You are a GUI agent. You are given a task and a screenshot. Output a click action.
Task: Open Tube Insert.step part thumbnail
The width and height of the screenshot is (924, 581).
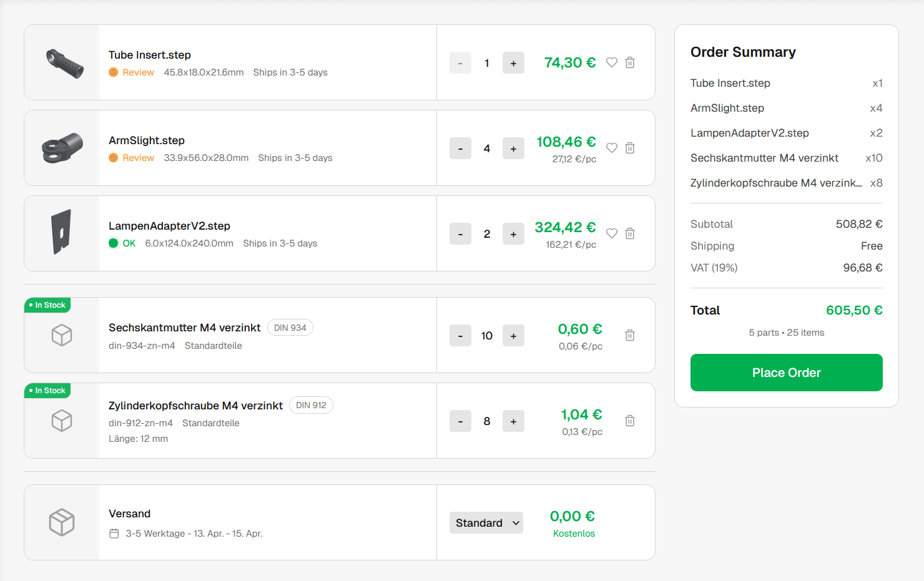[62, 62]
